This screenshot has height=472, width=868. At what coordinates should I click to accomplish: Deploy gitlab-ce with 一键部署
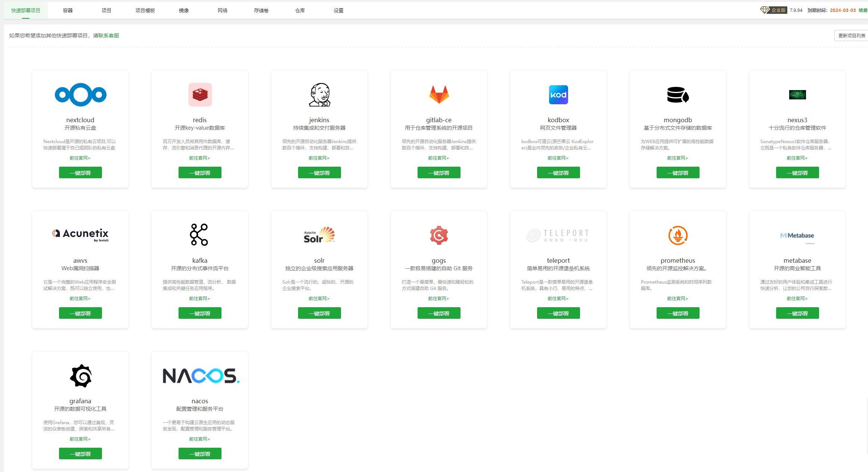click(439, 173)
